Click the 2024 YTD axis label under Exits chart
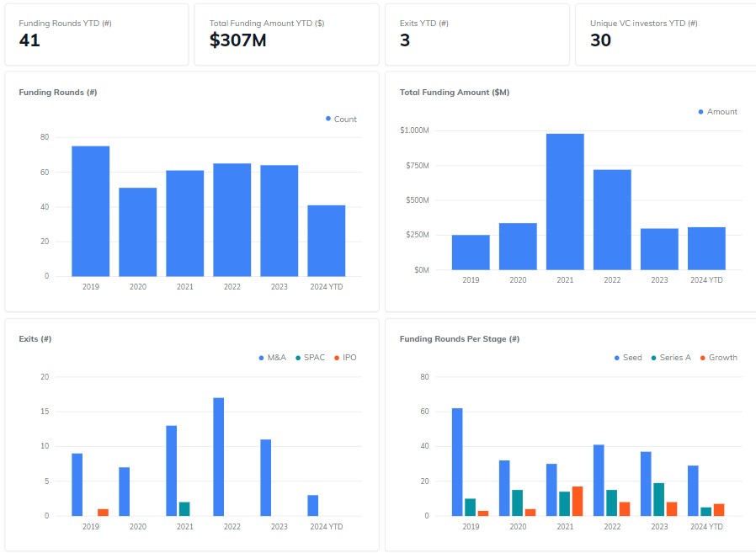756x553 pixels. (327, 526)
